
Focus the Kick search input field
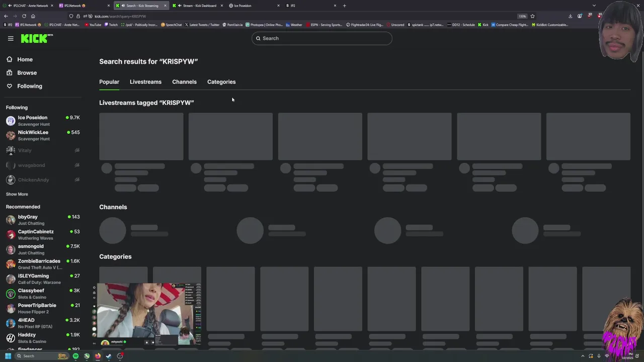click(x=322, y=38)
